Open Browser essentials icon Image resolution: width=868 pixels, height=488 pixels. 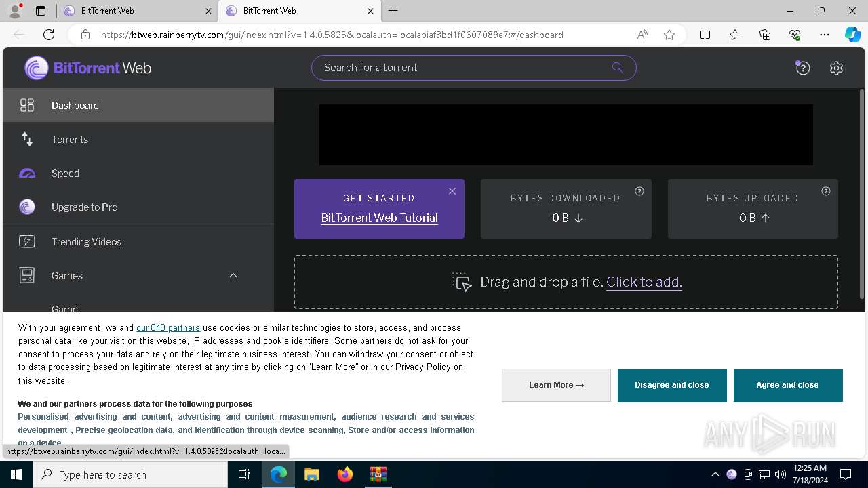point(795,35)
